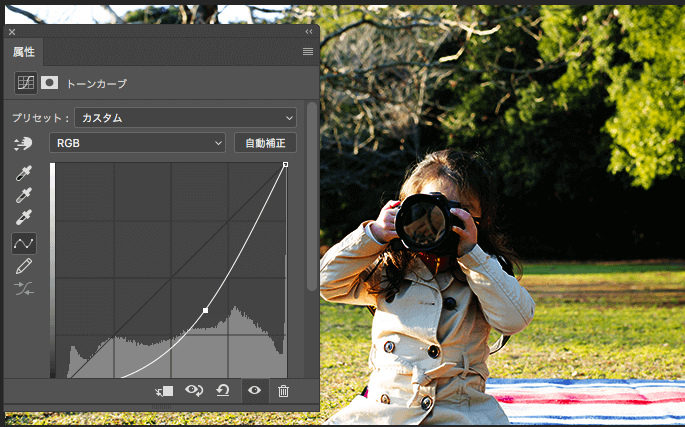Reset curves to adjustment defaults

click(224, 391)
